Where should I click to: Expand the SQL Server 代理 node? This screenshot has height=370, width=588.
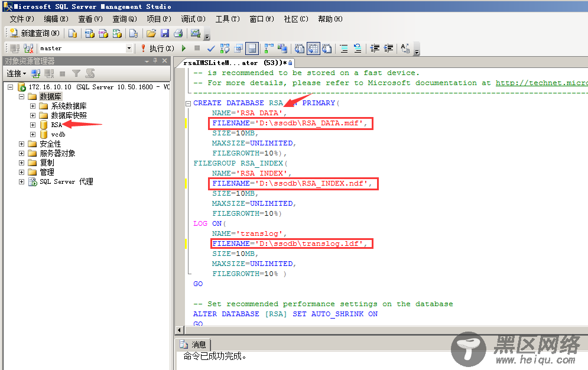click(x=22, y=182)
